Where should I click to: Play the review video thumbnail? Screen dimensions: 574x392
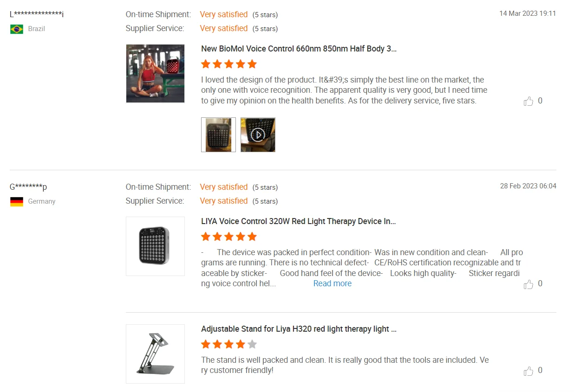258,135
